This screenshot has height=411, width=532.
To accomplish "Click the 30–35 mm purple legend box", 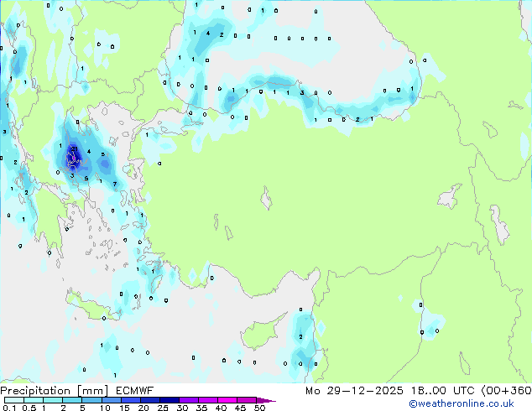I will pyautogui.click(x=188, y=400).
